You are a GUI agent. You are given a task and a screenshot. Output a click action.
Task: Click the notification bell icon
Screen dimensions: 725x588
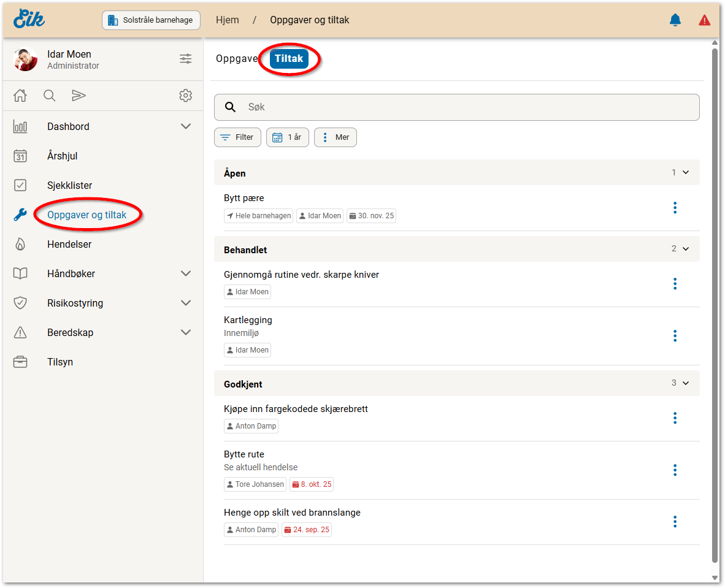(675, 20)
